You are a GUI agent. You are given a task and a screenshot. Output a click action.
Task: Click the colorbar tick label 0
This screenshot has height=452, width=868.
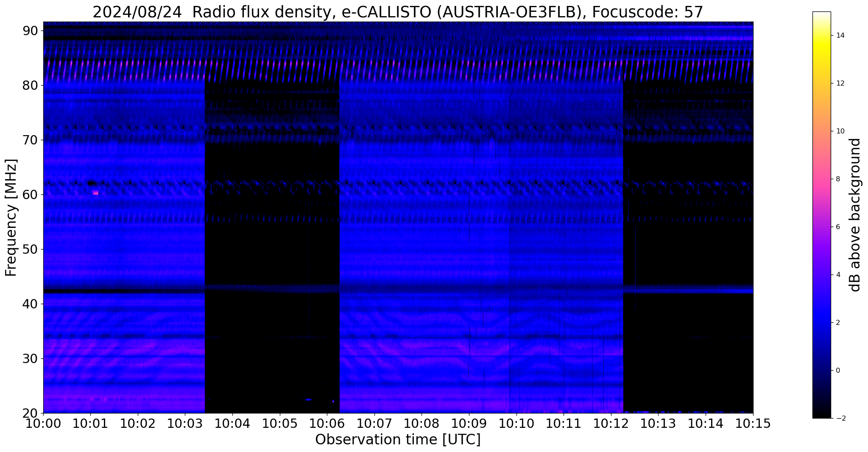pos(837,371)
